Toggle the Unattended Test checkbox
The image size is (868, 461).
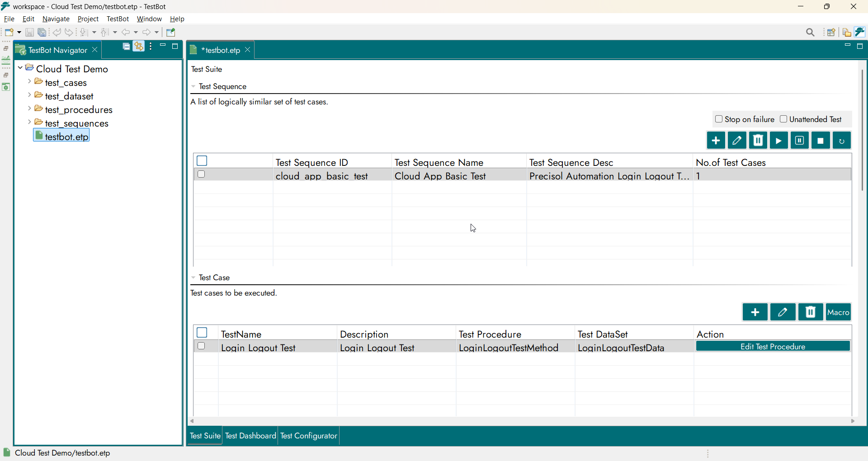[x=783, y=119]
